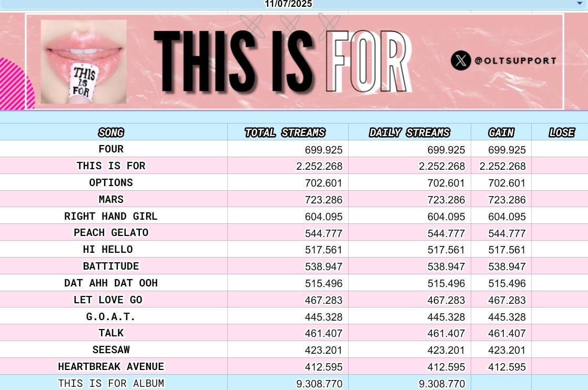Select the lips album cover thumbnail
The height and width of the screenshot is (390, 588).
(84, 61)
